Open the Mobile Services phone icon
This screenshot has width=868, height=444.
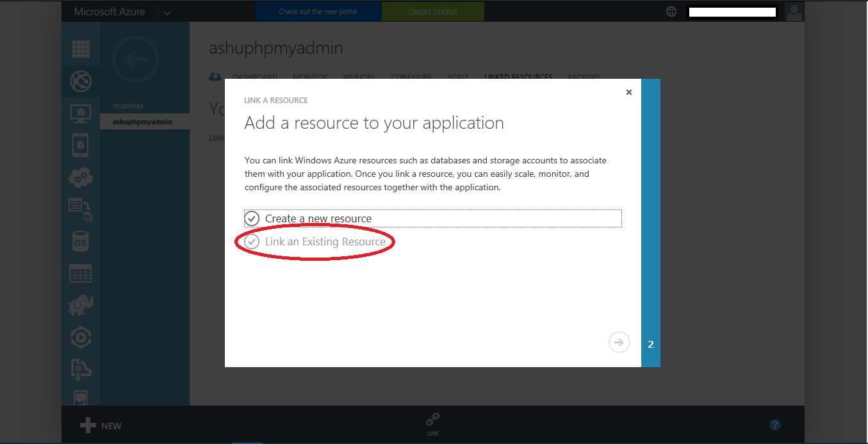pos(81,145)
